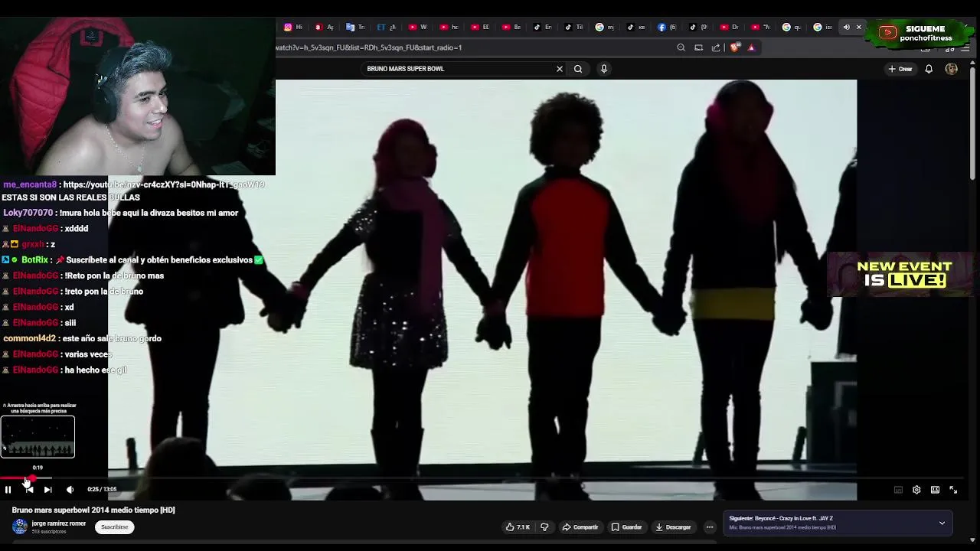This screenshot has height=551, width=980.
Task: Like the video with 7.1 K likes
Action: pyautogui.click(x=518, y=527)
